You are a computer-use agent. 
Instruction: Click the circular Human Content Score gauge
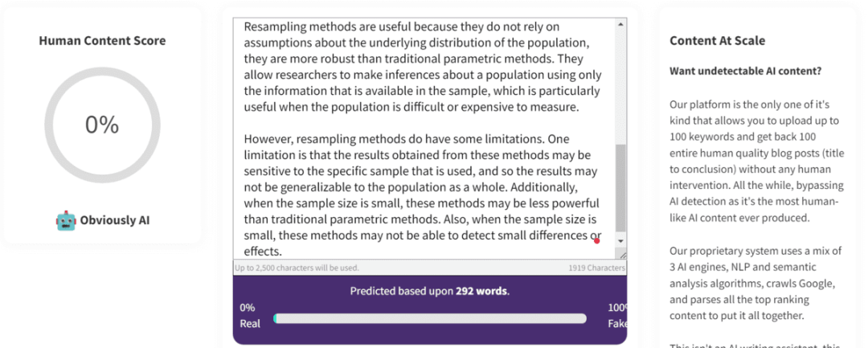point(102,125)
